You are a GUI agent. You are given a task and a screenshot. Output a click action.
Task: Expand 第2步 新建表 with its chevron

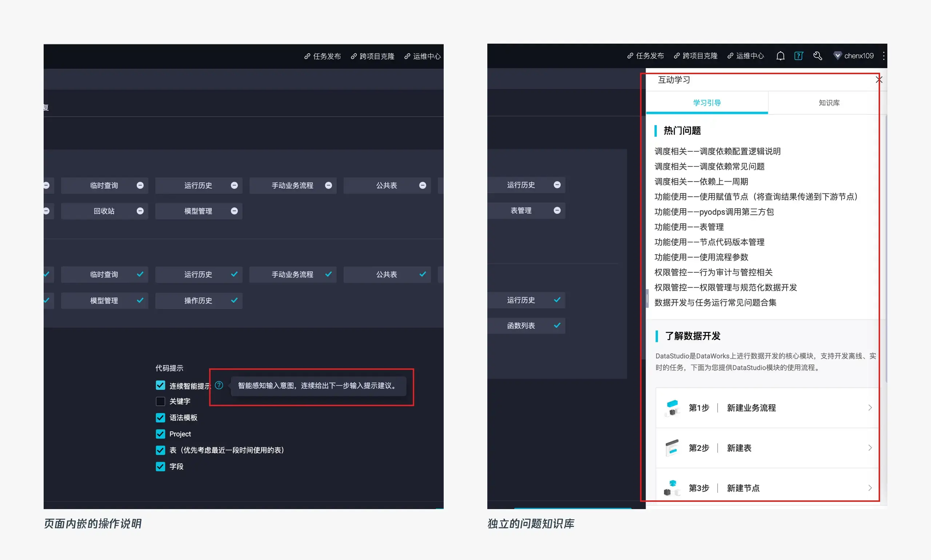(870, 448)
